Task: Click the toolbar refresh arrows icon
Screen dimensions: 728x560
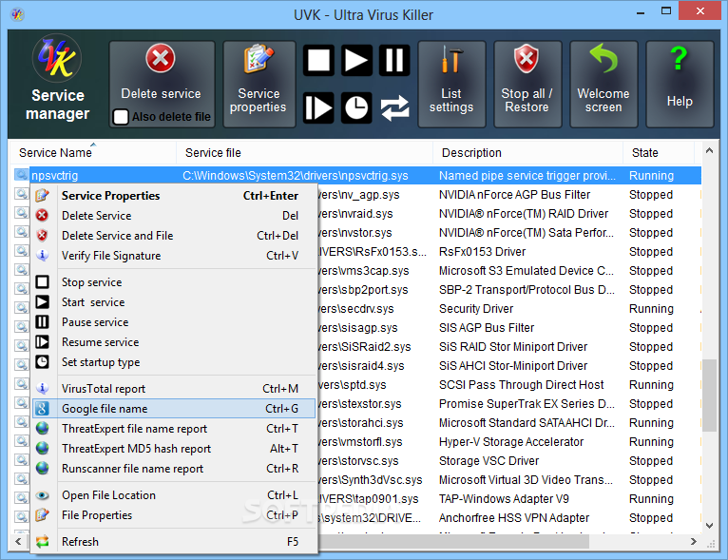Action: point(394,107)
